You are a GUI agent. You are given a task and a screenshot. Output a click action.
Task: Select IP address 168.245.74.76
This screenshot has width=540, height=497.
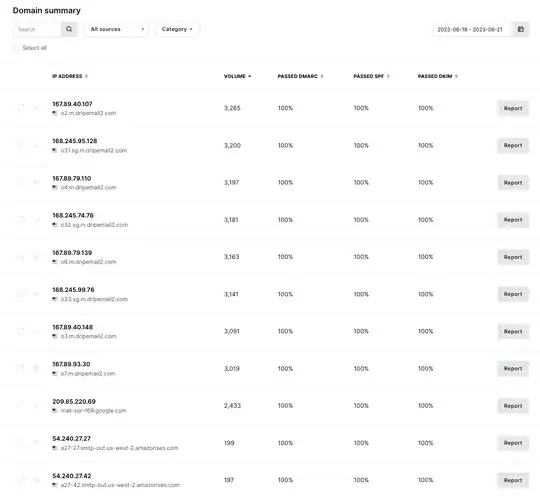(73, 215)
